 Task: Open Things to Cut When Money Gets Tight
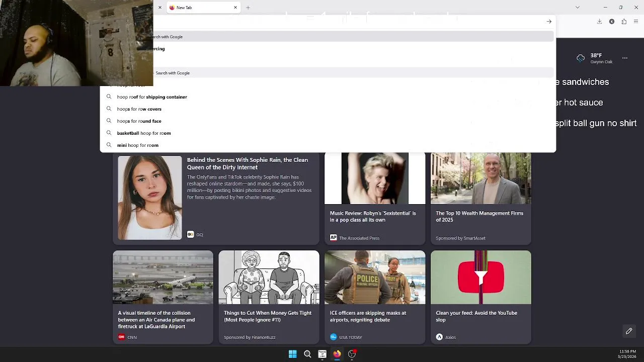268,316
